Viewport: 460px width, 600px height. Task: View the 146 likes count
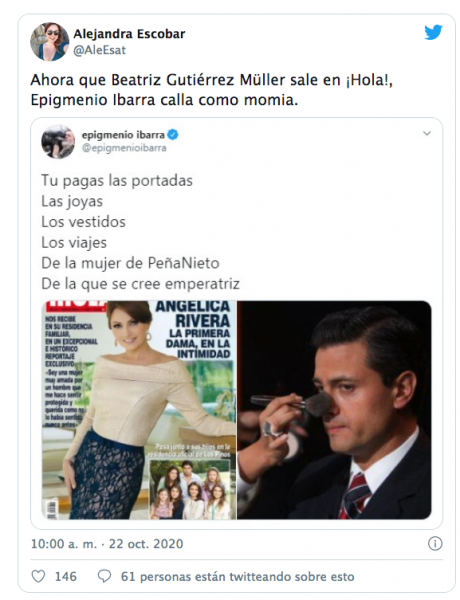point(66,577)
